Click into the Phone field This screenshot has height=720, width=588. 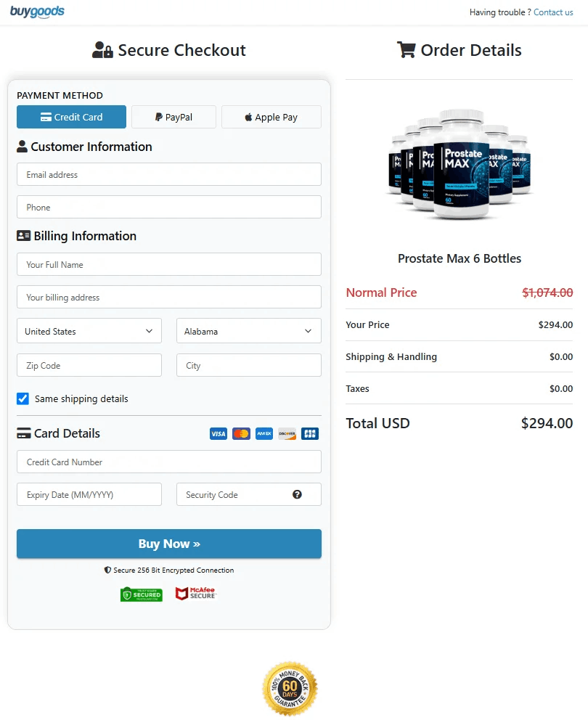click(x=169, y=207)
